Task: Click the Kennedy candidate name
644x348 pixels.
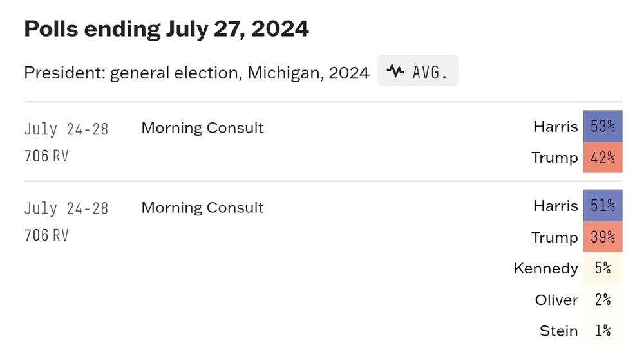Action: (546, 268)
